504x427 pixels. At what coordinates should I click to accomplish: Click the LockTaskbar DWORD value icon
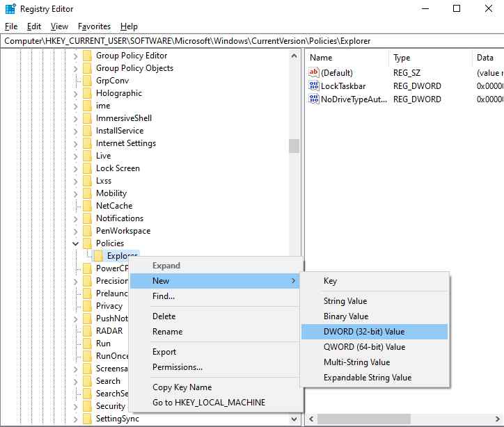pyautogui.click(x=313, y=86)
